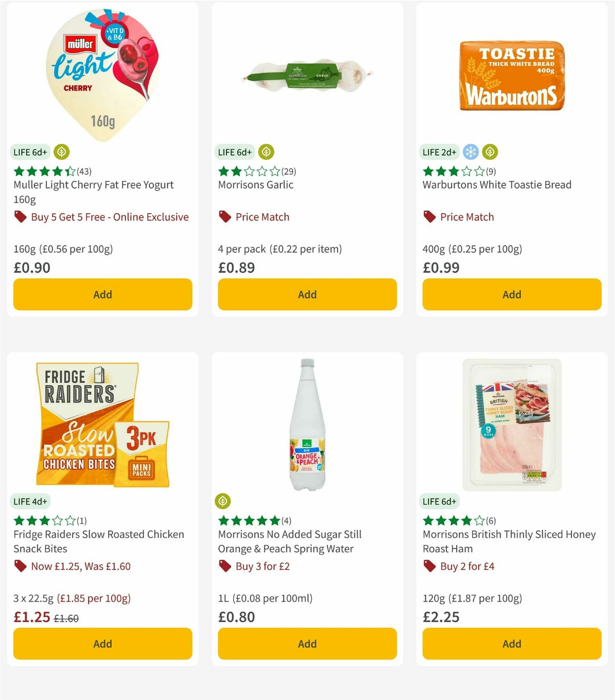Viewport: 615px width, 700px height.
Task: Add Muller Light Cherry Yogurt to basket
Action: [102, 295]
